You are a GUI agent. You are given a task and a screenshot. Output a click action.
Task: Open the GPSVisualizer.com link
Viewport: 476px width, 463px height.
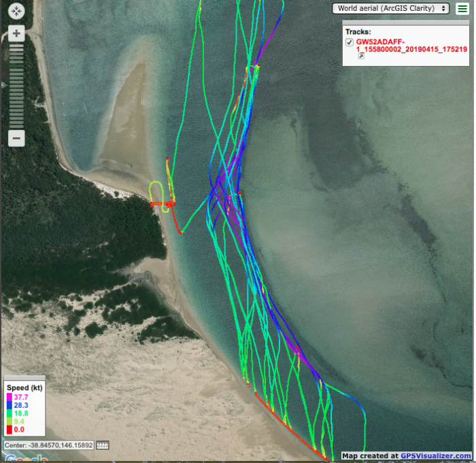(x=436, y=456)
